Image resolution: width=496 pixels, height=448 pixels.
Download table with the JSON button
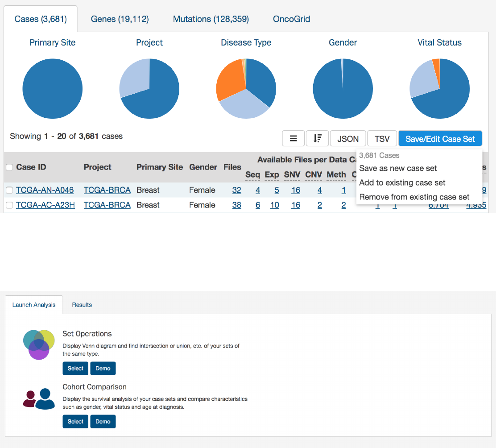coord(348,139)
